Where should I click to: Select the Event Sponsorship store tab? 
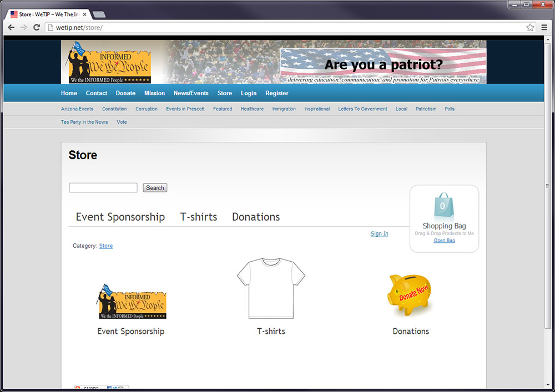(x=120, y=217)
